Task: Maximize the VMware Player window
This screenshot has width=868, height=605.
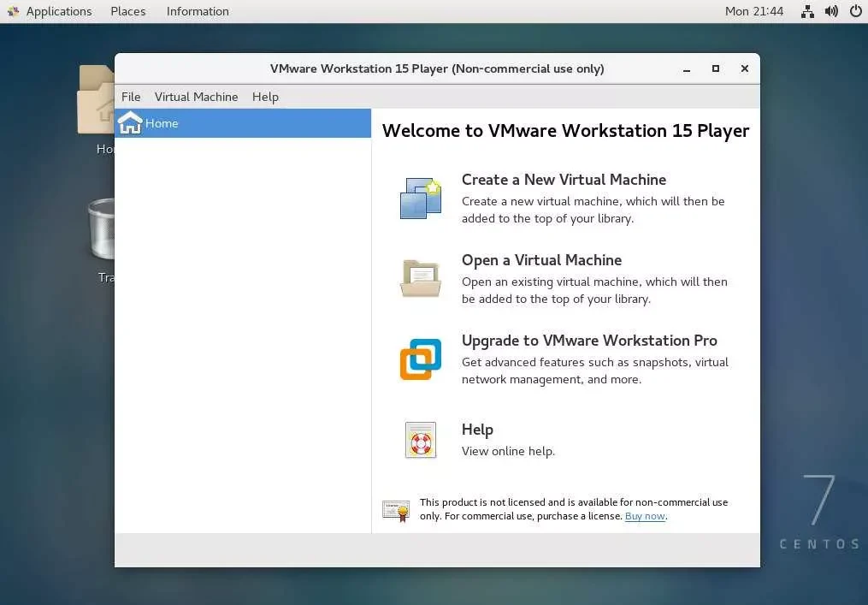Action: pos(715,68)
